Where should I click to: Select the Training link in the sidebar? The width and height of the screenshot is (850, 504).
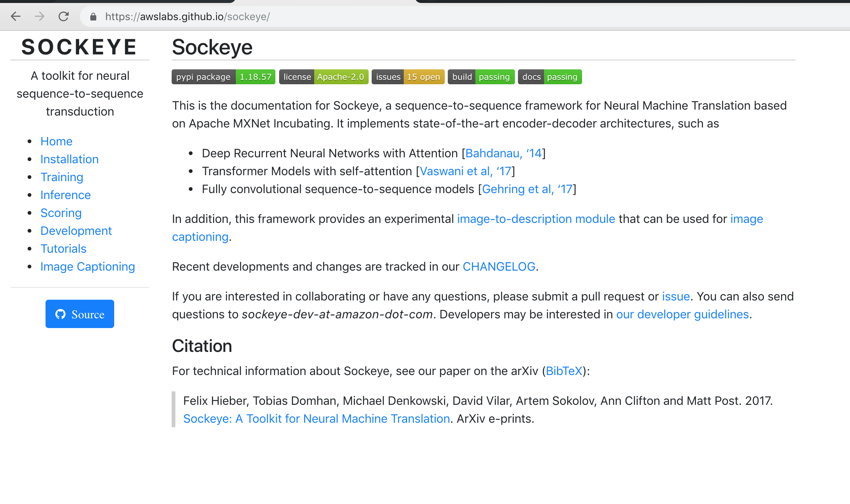(62, 177)
